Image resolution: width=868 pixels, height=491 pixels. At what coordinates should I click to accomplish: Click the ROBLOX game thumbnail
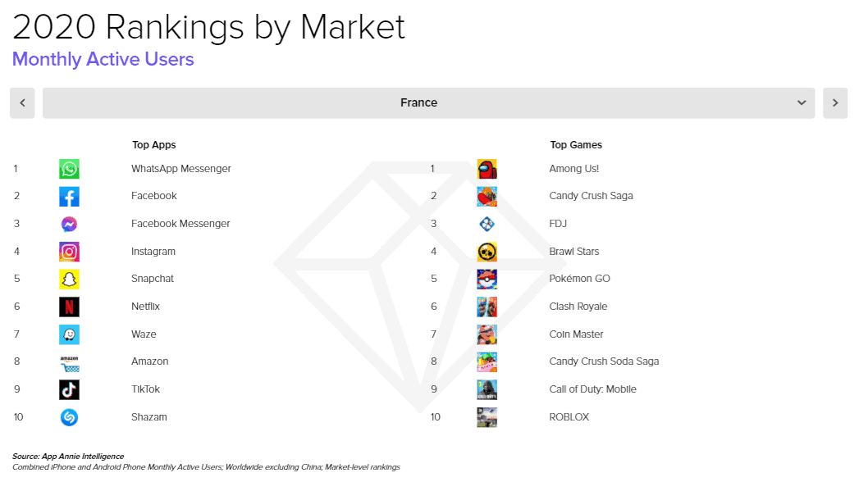487,417
